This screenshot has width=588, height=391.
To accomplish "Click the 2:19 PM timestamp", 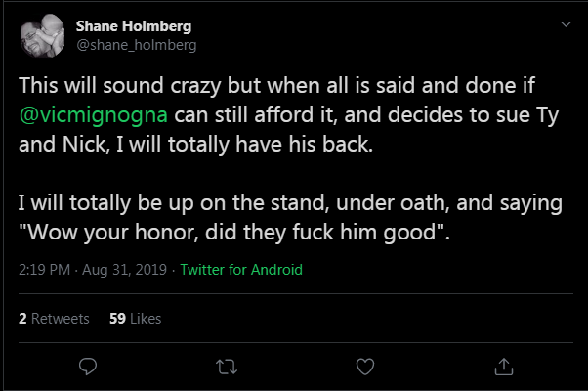I will [44, 270].
